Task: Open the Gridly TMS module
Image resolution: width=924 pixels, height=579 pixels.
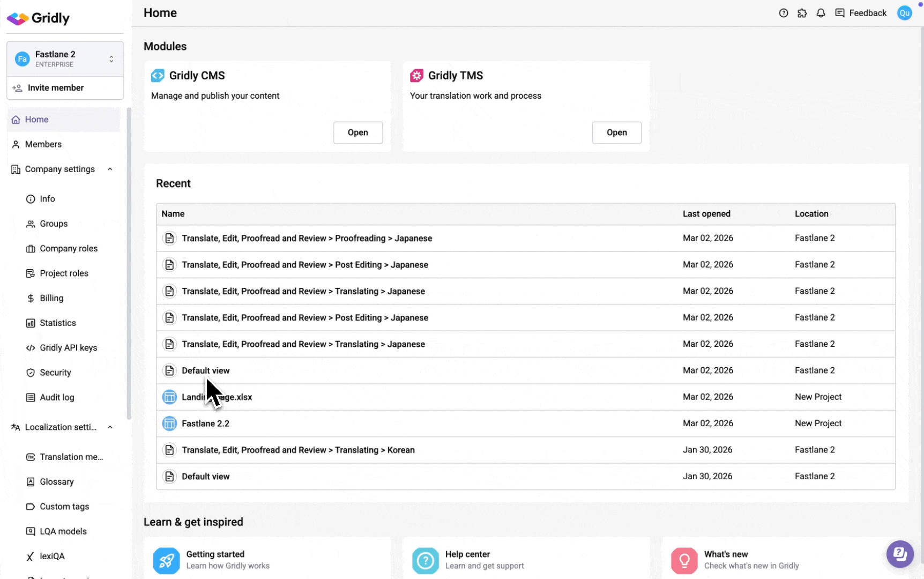Action: (616, 132)
